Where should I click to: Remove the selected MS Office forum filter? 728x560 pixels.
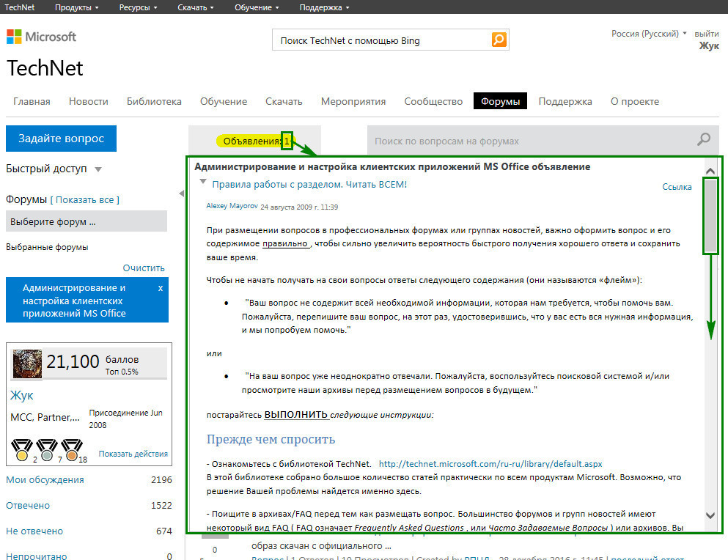pos(160,288)
